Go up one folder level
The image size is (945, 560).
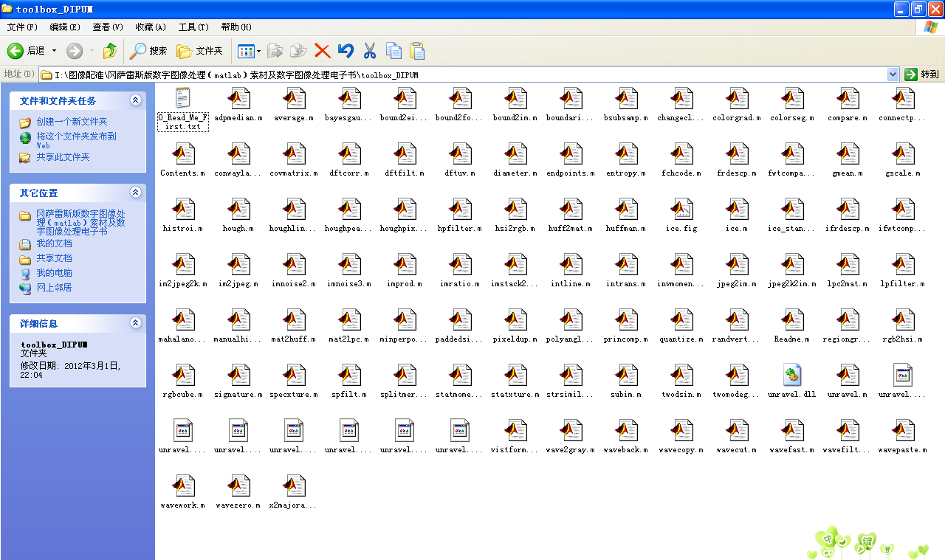click(x=110, y=51)
